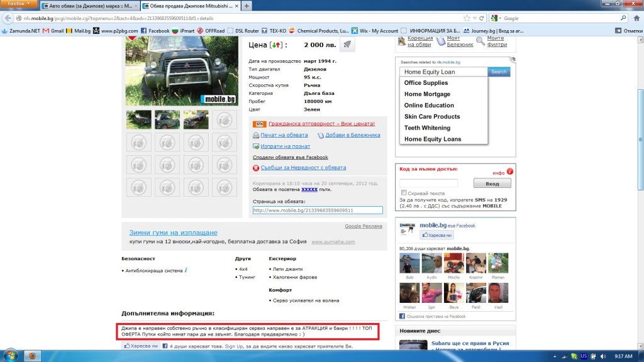Open the Wix - My Account bookmark
The height and width of the screenshot is (362, 644).
[375, 31]
